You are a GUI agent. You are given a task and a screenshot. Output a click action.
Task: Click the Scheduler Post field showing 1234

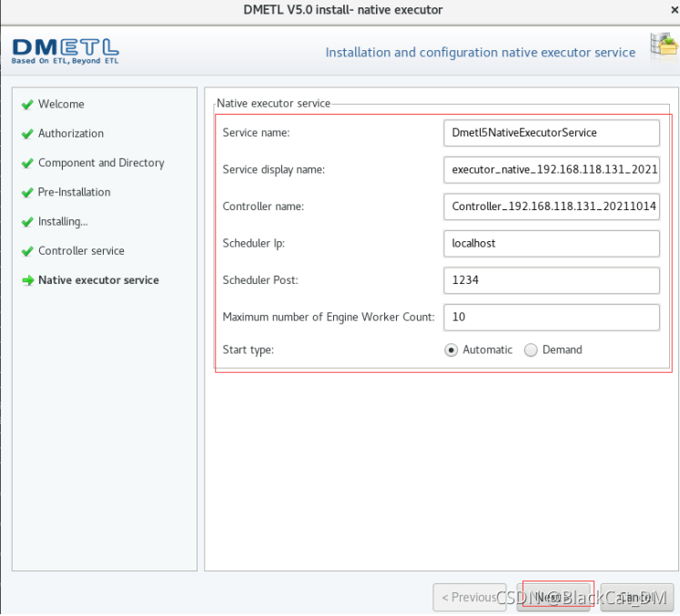coord(552,280)
